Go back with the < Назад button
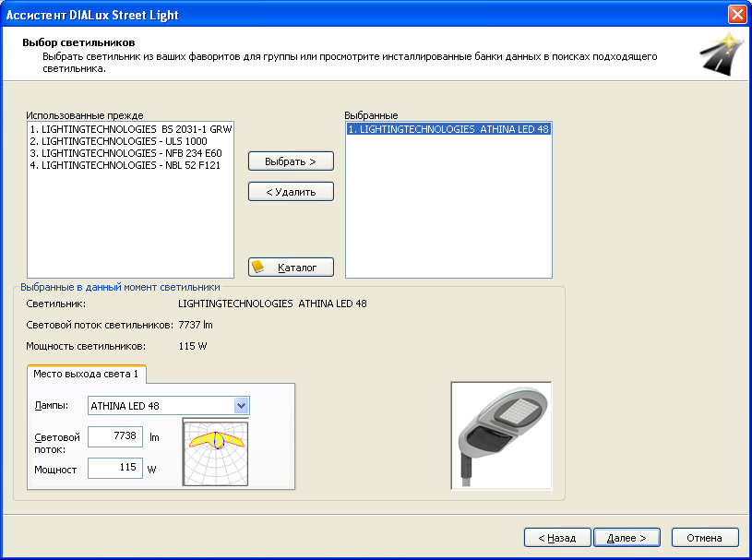 coord(557,538)
